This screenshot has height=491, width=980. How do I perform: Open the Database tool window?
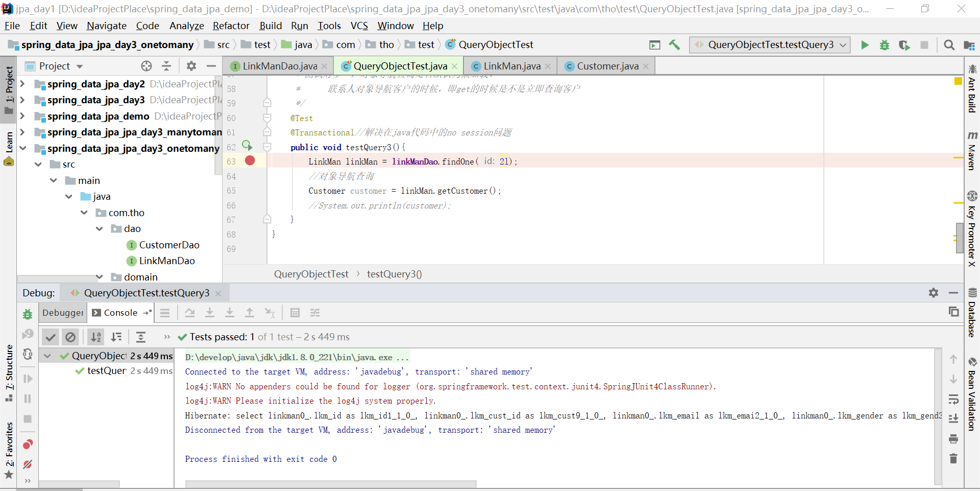[x=972, y=312]
